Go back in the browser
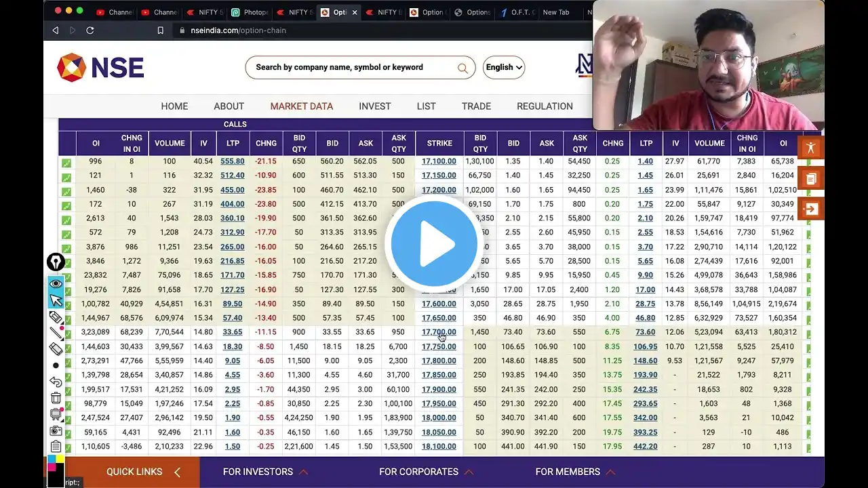868x488 pixels. coord(56,30)
